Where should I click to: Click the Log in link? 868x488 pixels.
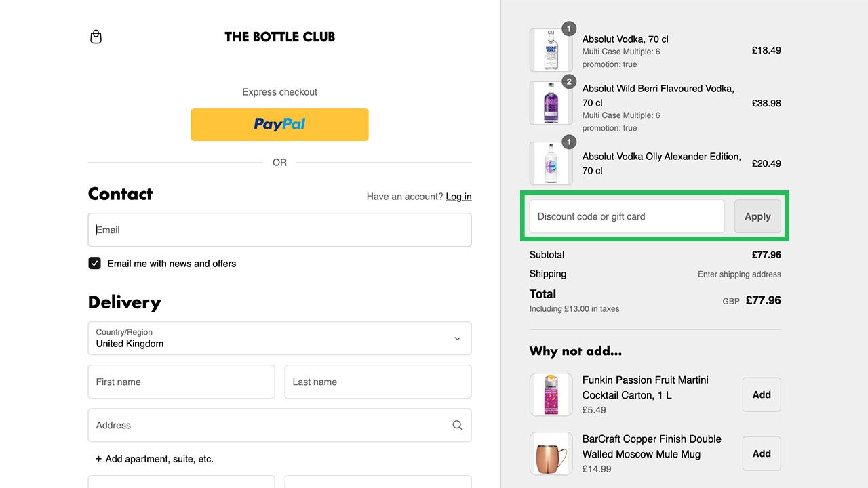458,197
